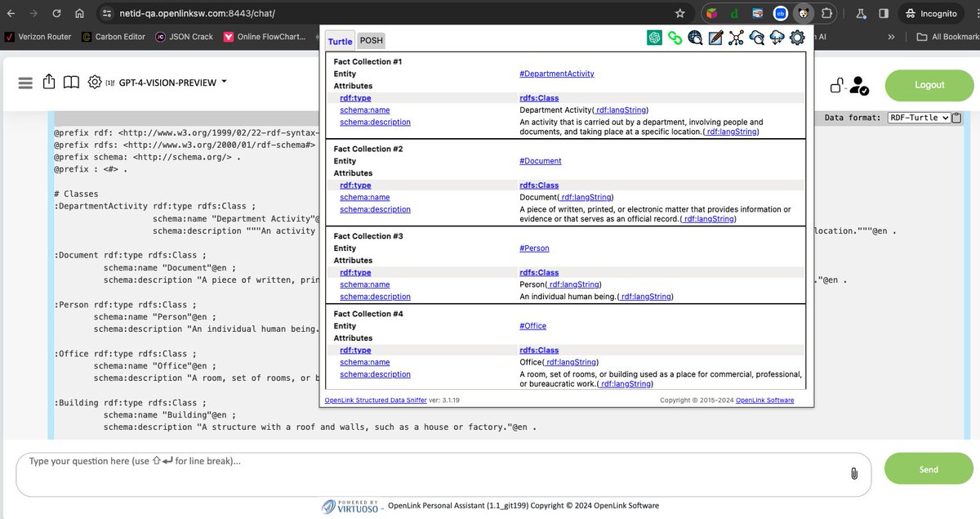Copy code with clipboard icon beside Data format
This screenshot has width=980, height=519.
pos(957,118)
